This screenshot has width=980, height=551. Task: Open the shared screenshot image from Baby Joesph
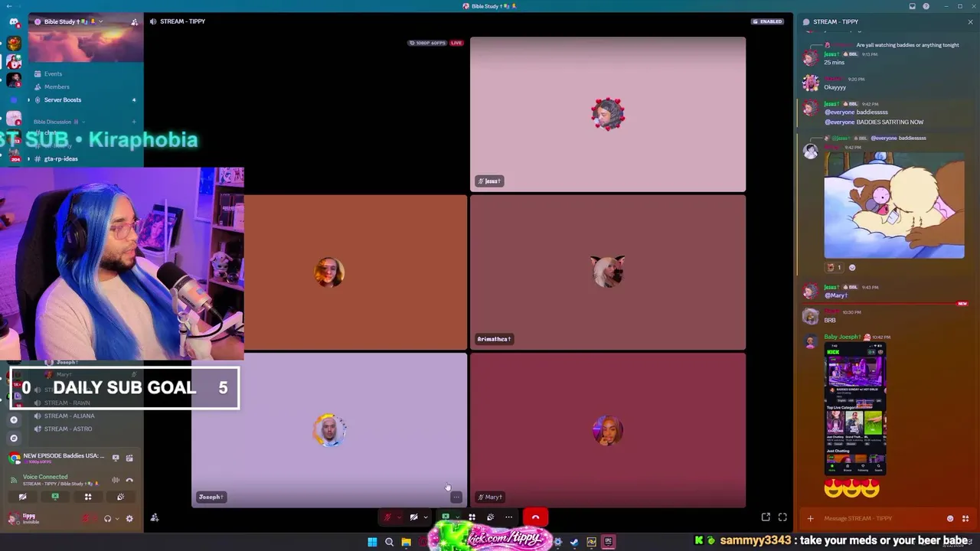click(855, 409)
